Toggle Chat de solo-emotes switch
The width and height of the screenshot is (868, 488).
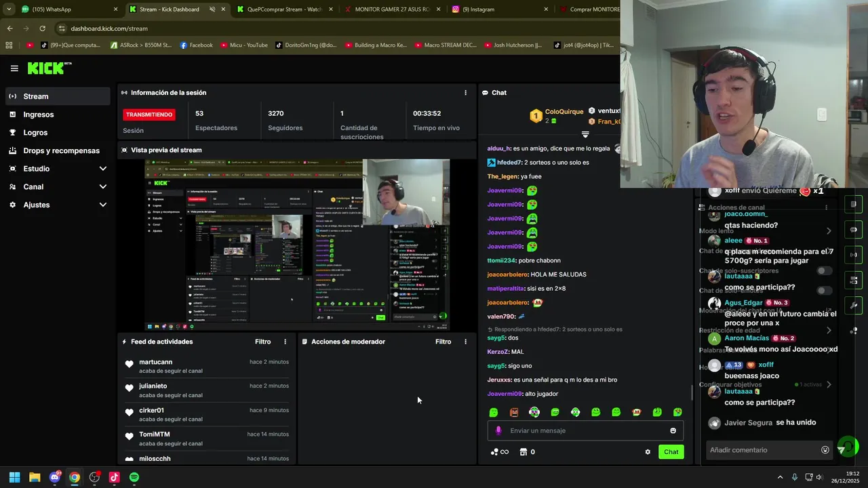825,291
